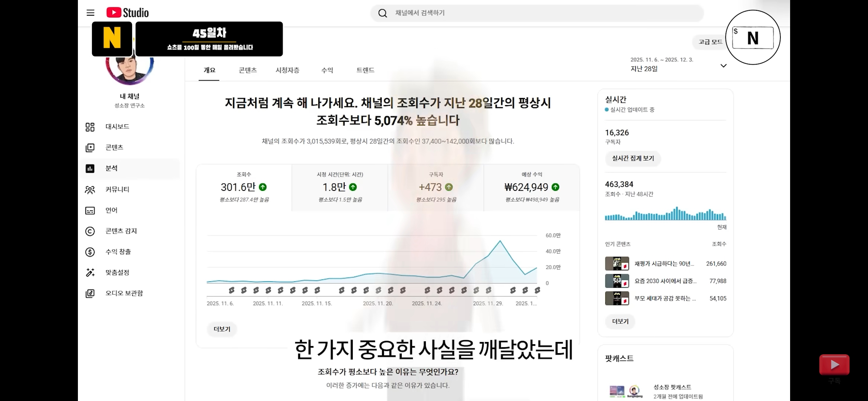Open the 대시보드 dashboard icon
This screenshot has height=401, width=868.
point(90,127)
